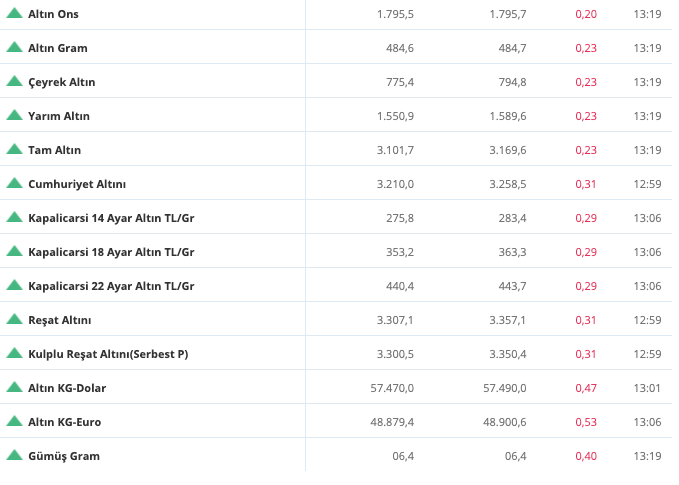This screenshot has height=485, width=679.
Task: Click the green up arrow beside Altın Ons
Action: coord(14,13)
